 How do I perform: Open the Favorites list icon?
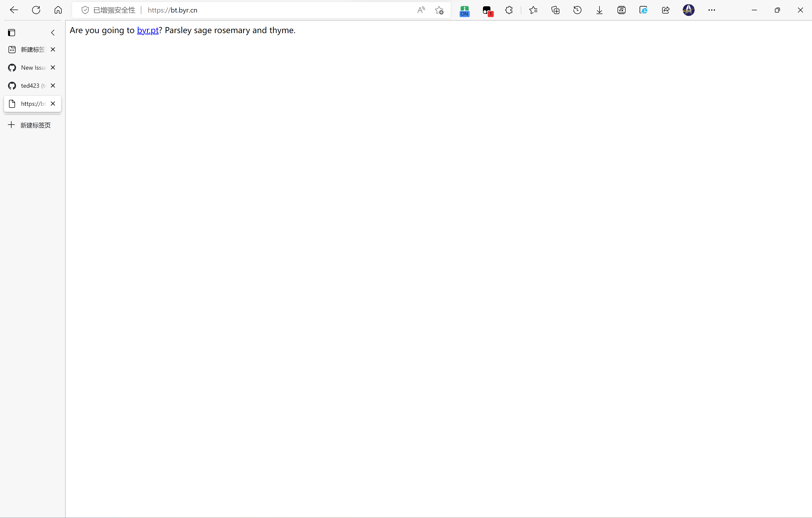point(533,10)
